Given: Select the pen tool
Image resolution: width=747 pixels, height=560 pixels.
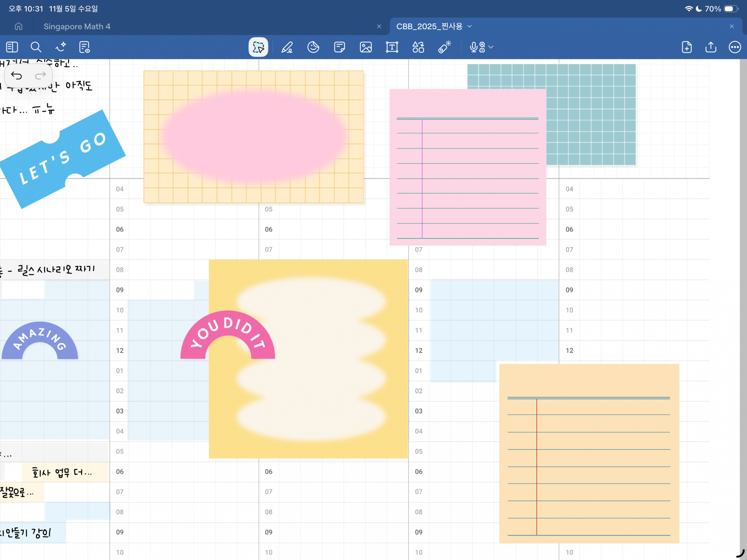Looking at the screenshot, I should pos(287,47).
